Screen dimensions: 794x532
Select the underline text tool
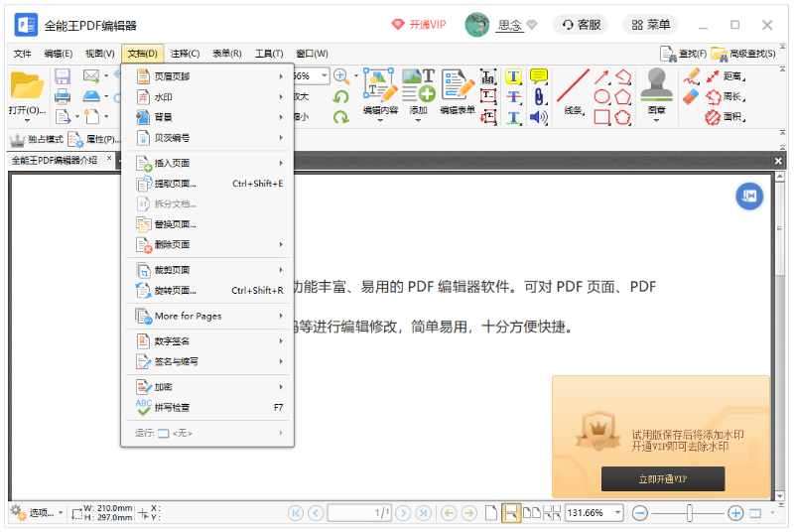[x=513, y=117]
